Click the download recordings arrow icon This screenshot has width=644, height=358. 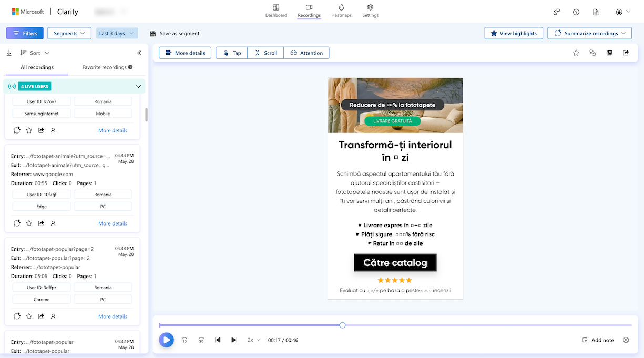click(x=9, y=53)
